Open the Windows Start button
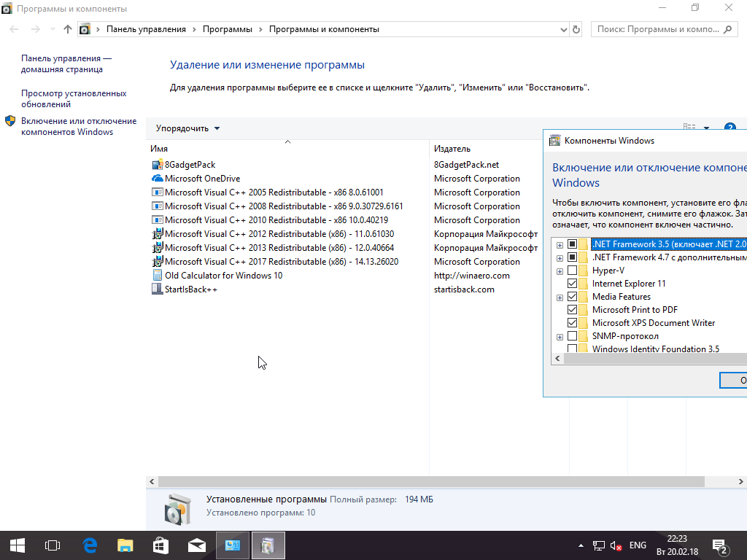The height and width of the screenshot is (560, 747). click(18, 545)
